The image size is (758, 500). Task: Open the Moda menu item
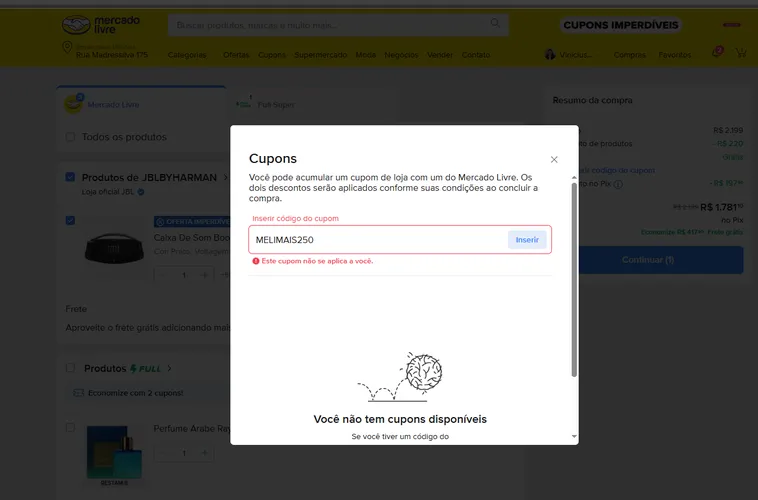click(x=365, y=55)
